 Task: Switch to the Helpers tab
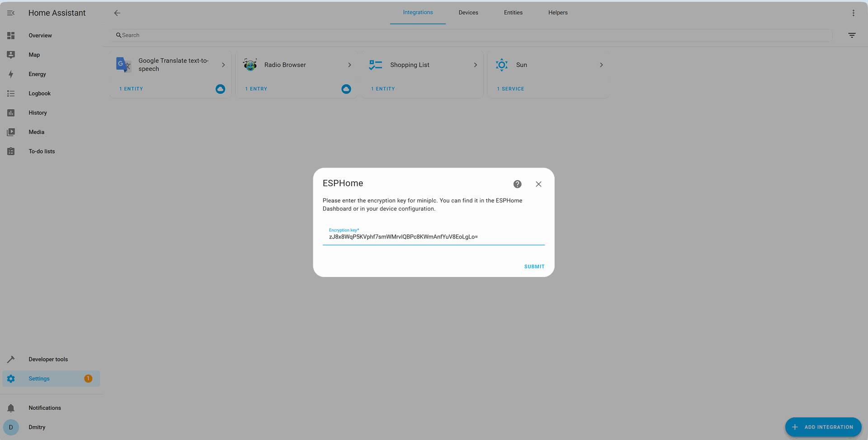click(x=558, y=13)
